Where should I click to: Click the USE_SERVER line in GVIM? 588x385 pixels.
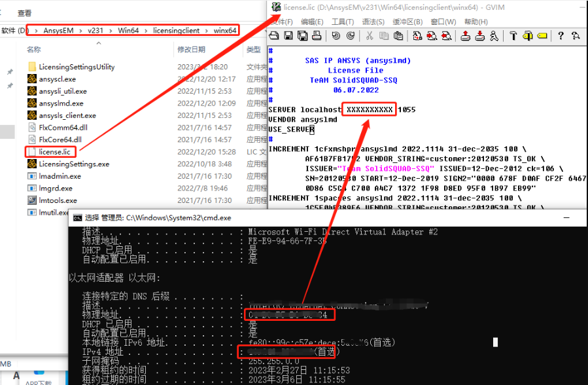291,130
